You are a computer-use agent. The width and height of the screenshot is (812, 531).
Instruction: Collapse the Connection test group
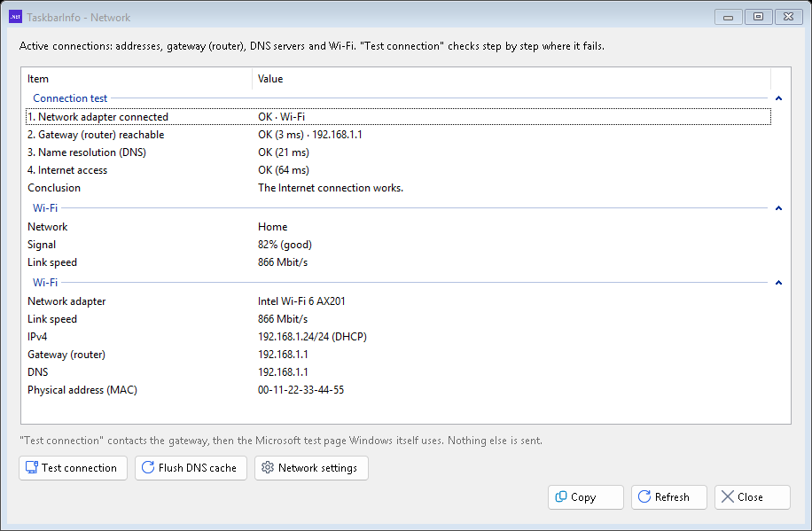click(778, 98)
